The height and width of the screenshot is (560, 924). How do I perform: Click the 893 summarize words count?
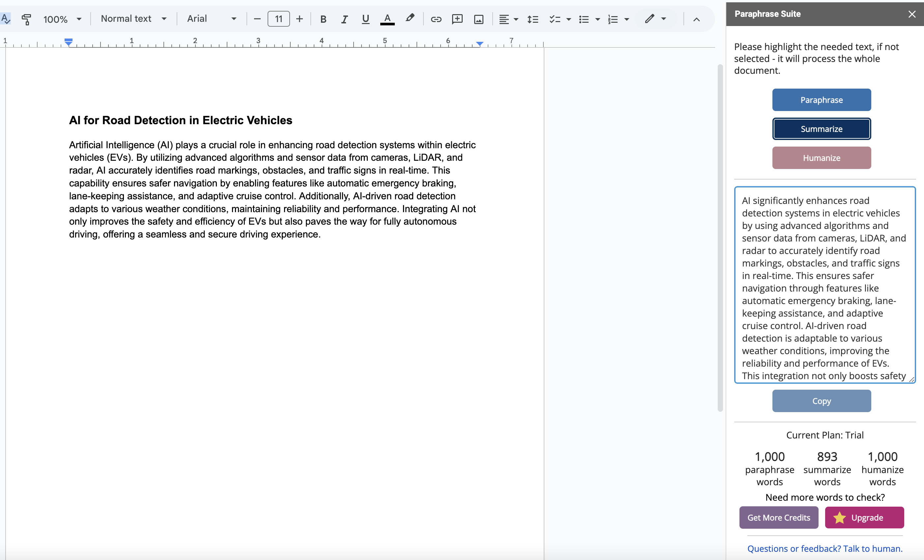827,457
